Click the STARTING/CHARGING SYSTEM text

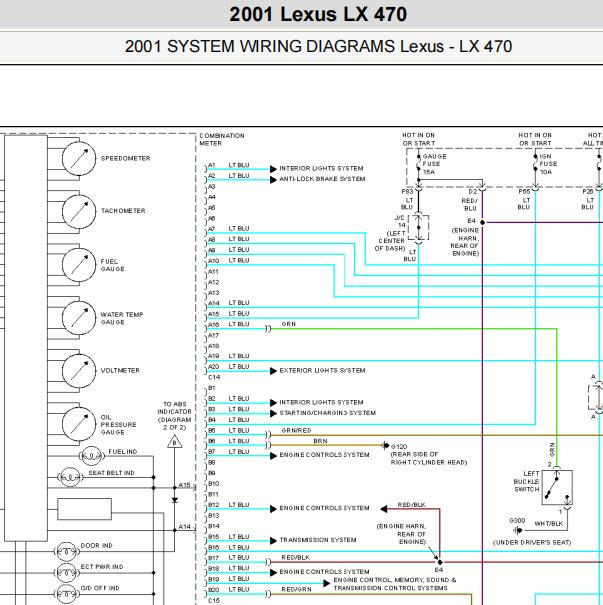(328, 413)
